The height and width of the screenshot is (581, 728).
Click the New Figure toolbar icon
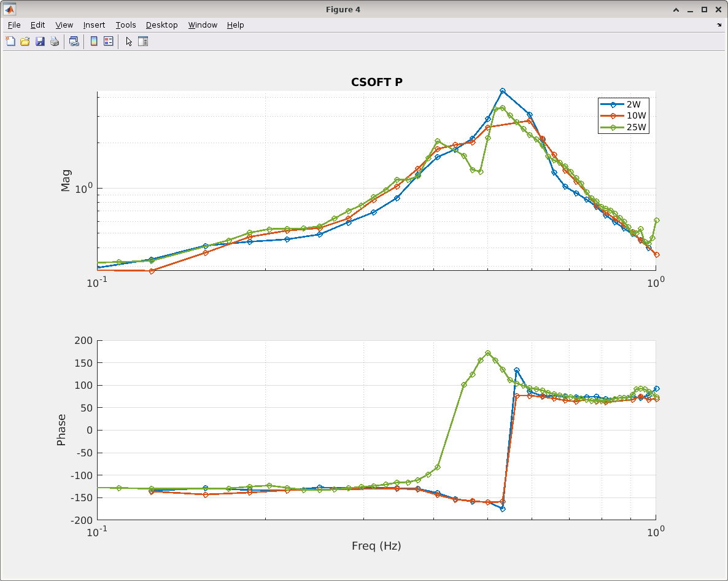(x=10, y=41)
